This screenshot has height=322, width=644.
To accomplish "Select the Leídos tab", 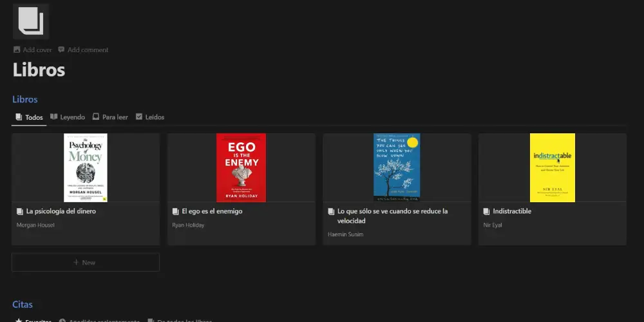I will [150, 117].
